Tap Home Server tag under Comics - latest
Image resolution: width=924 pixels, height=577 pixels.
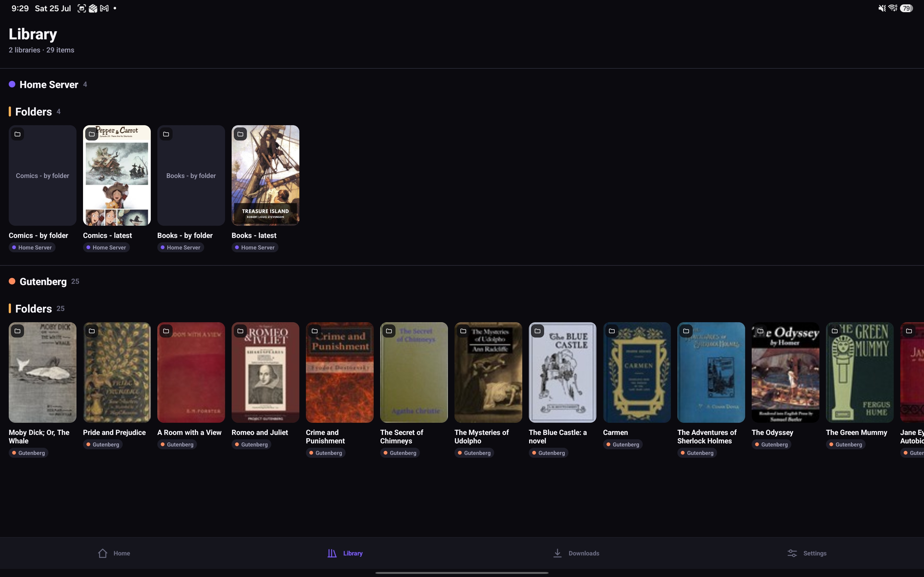[106, 247]
